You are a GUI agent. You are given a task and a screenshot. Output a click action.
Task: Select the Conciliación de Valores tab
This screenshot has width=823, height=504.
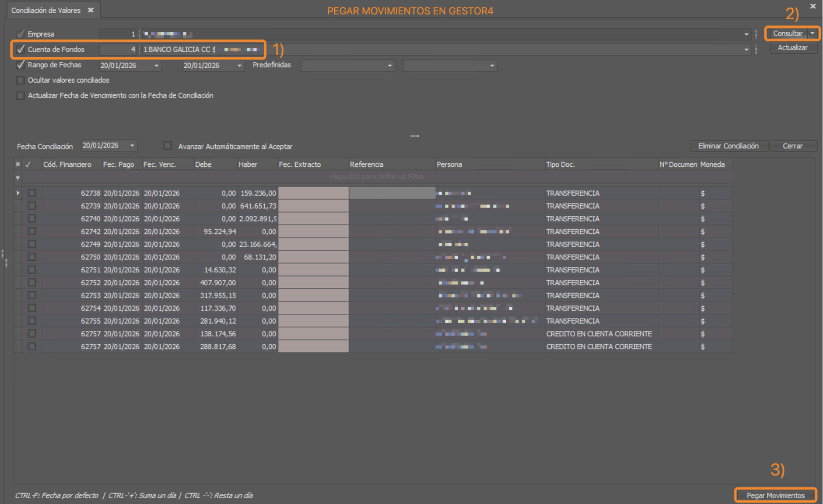(46, 10)
